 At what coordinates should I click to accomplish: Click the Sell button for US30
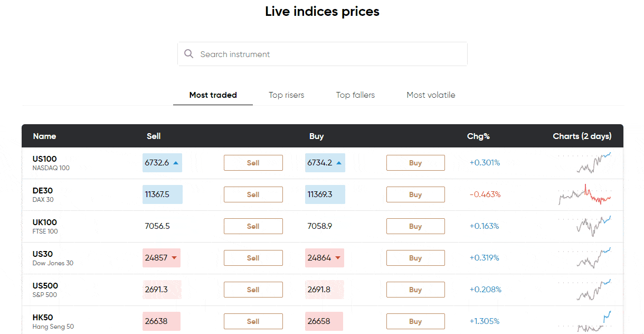pos(253,258)
